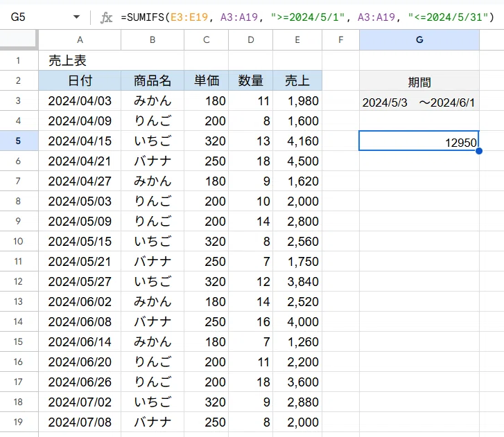504x437 pixels.
Task: Select column B header
Action: coord(153,39)
